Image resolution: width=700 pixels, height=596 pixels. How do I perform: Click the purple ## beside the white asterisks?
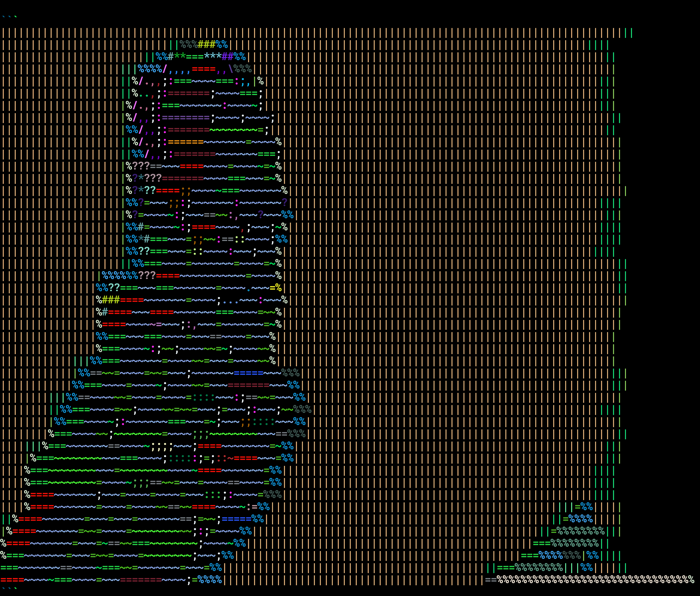[x=227, y=57]
